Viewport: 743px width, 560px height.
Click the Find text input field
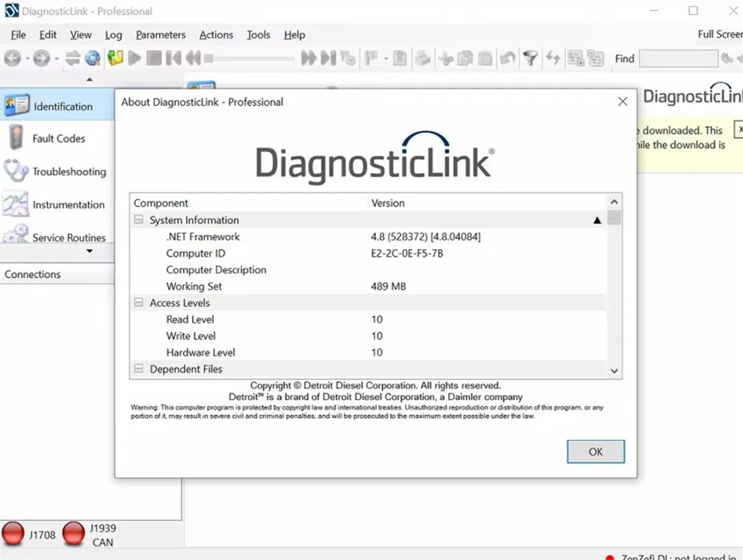(x=678, y=59)
